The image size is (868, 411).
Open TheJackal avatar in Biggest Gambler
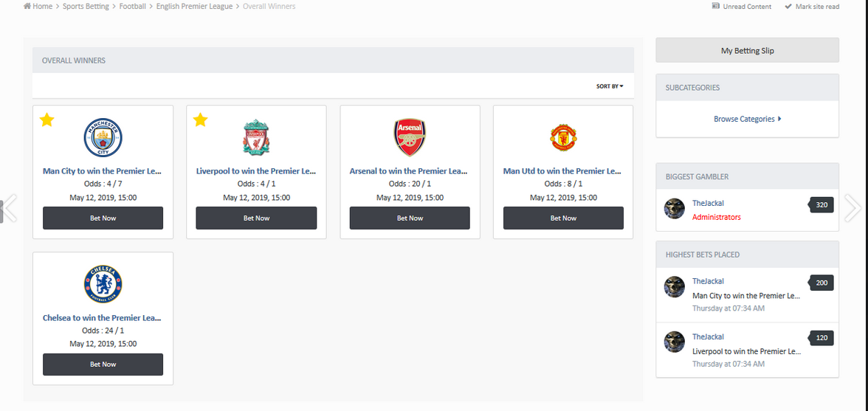pyautogui.click(x=675, y=209)
